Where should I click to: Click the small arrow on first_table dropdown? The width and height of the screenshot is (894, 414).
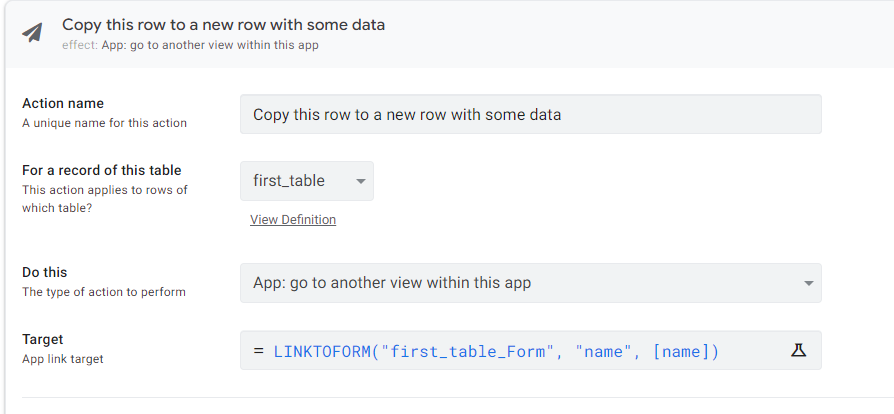point(360,181)
